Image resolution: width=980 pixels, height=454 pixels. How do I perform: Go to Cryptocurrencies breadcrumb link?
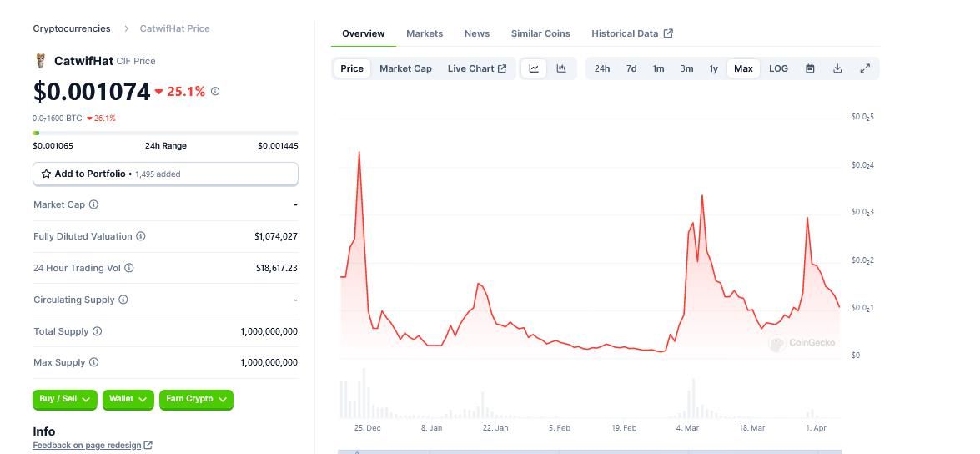(72, 28)
